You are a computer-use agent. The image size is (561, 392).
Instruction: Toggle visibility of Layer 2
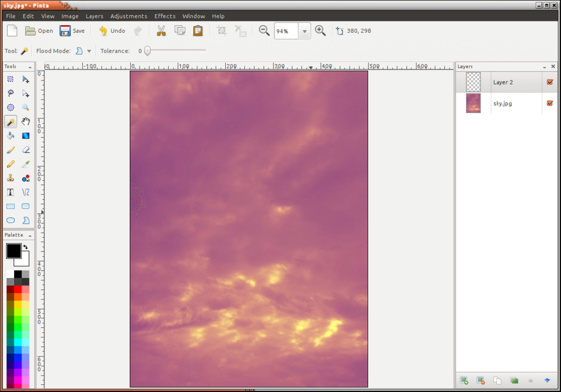coord(549,82)
